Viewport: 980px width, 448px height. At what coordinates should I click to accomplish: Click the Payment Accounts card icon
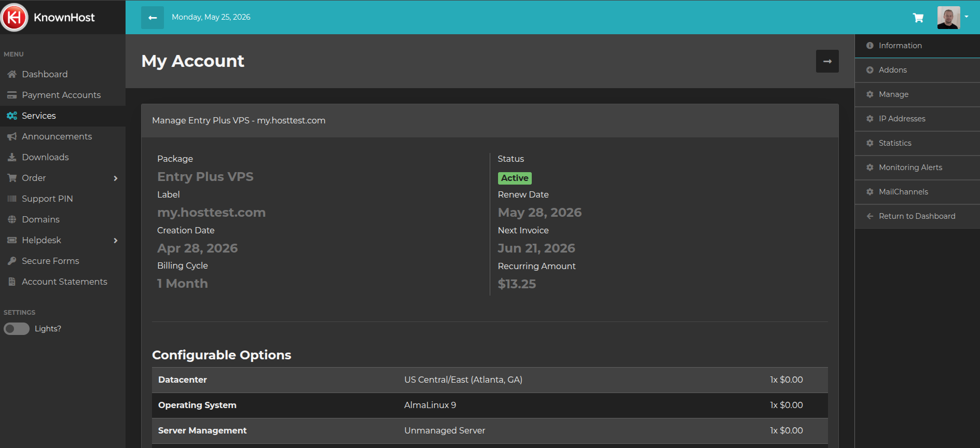[x=12, y=95]
